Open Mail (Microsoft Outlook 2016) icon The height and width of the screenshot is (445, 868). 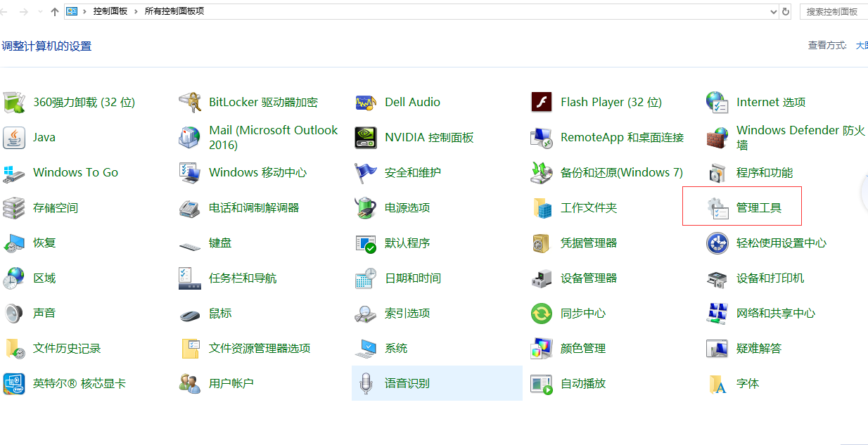[190, 137]
